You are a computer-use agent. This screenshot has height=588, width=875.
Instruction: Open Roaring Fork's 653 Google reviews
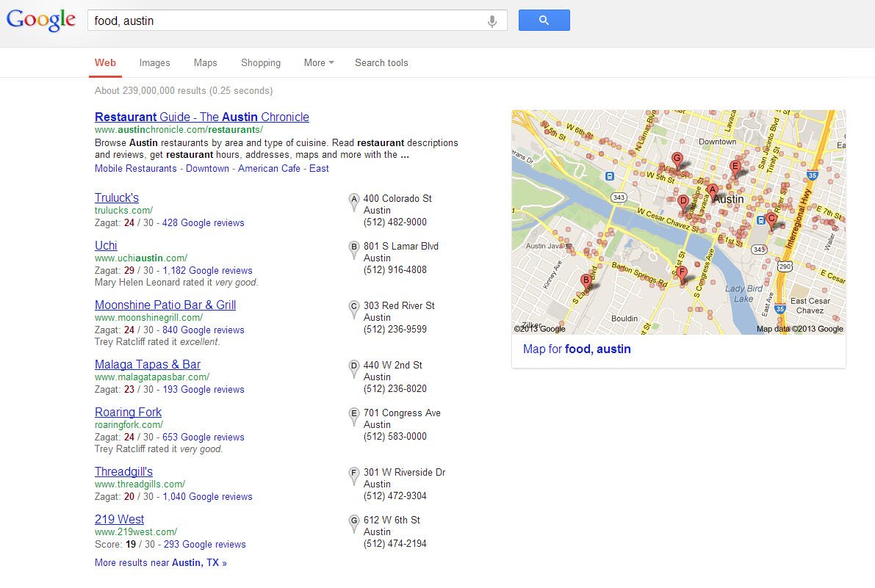click(203, 438)
